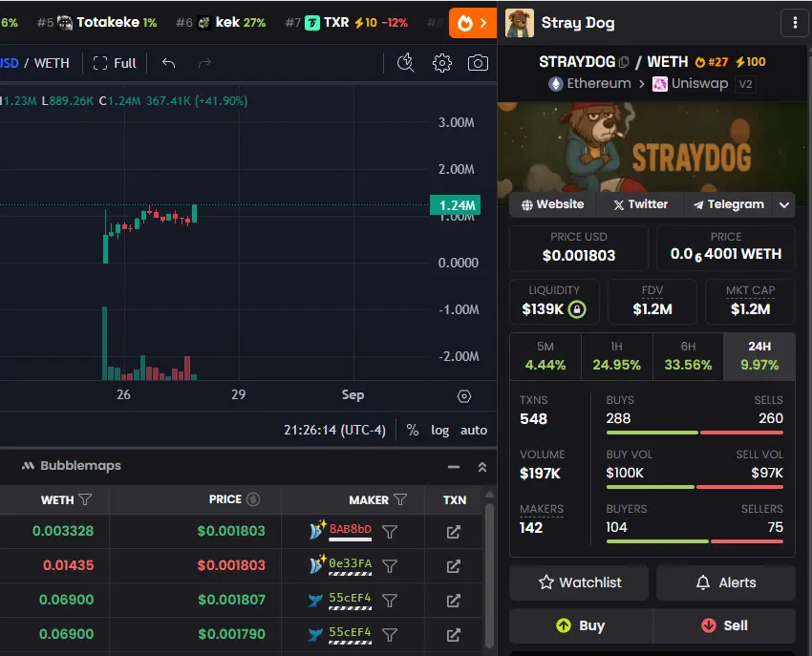Click the lightning boost 100 badge
Viewport: 812px width, 656px height.
pos(750,62)
